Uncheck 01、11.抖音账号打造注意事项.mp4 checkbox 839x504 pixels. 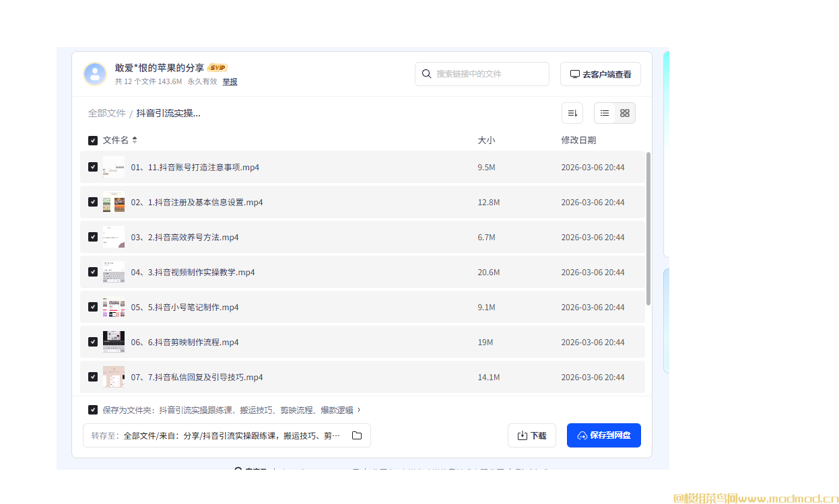93,167
